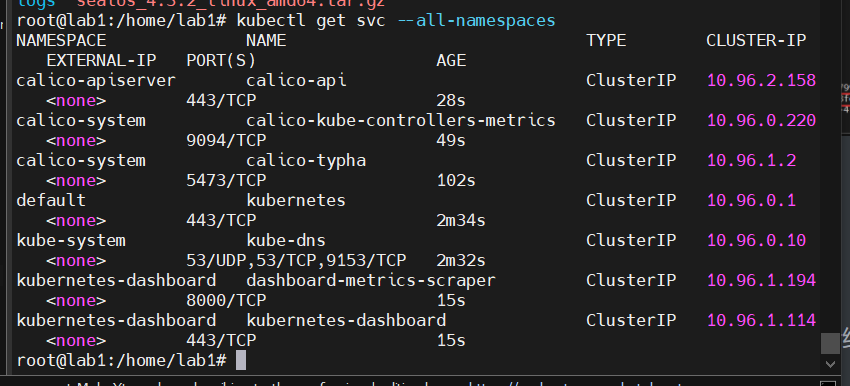Click the blinking cursor at the last prompt

click(241, 360)
